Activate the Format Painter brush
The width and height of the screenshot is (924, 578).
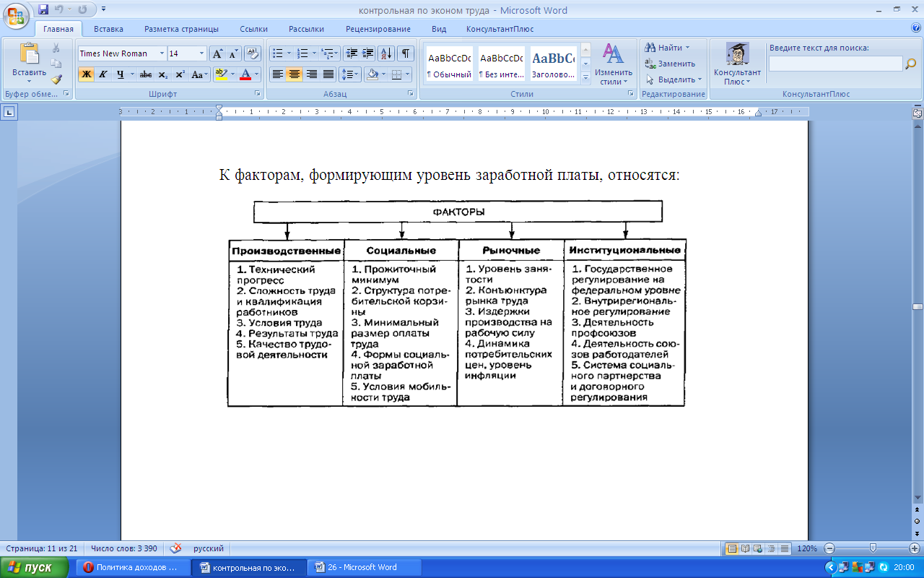[x=56, y=79]
